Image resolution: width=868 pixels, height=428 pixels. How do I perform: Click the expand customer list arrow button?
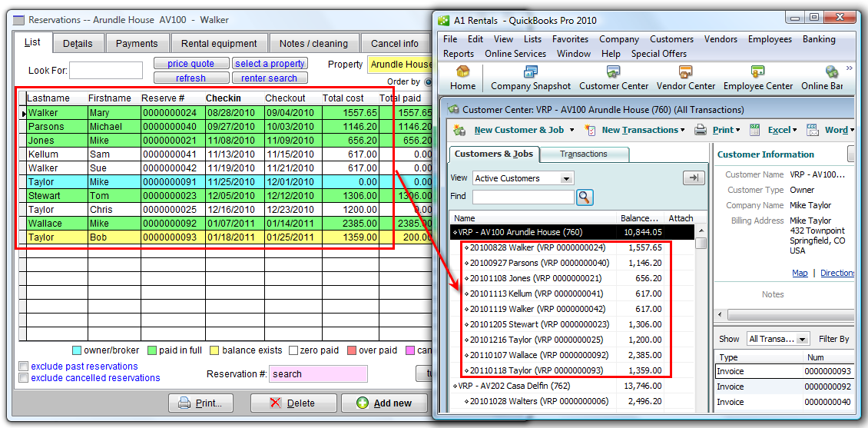pos(694,178)
